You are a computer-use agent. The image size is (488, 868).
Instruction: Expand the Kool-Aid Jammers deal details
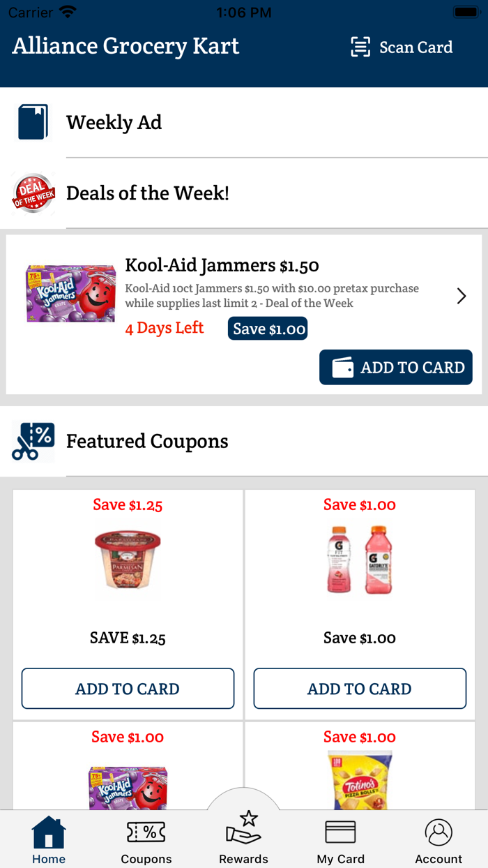pos(461,295)
